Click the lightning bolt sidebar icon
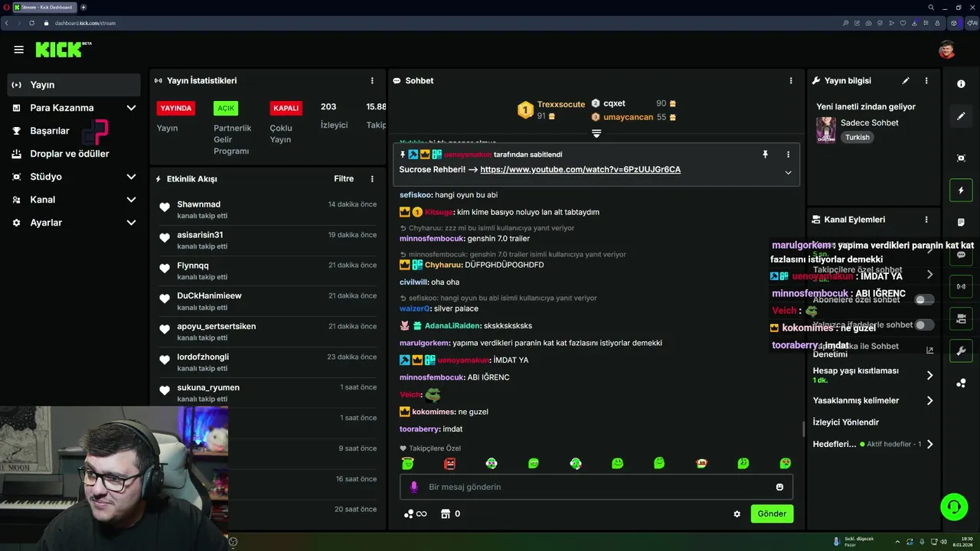Screen dimensions: 980x551 (x=961, y=190)
